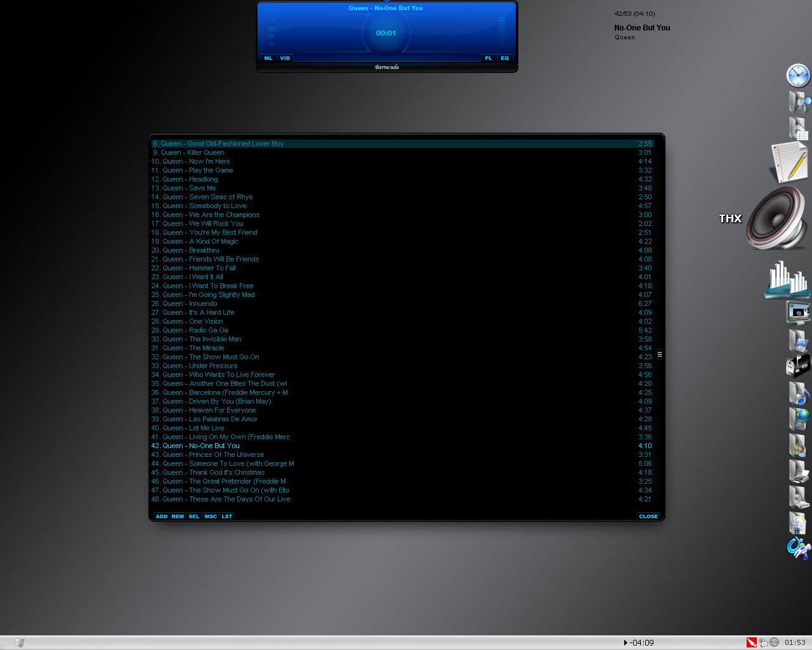Open the playlist LST menu
The image size is (812, 650).
point(227,516)
